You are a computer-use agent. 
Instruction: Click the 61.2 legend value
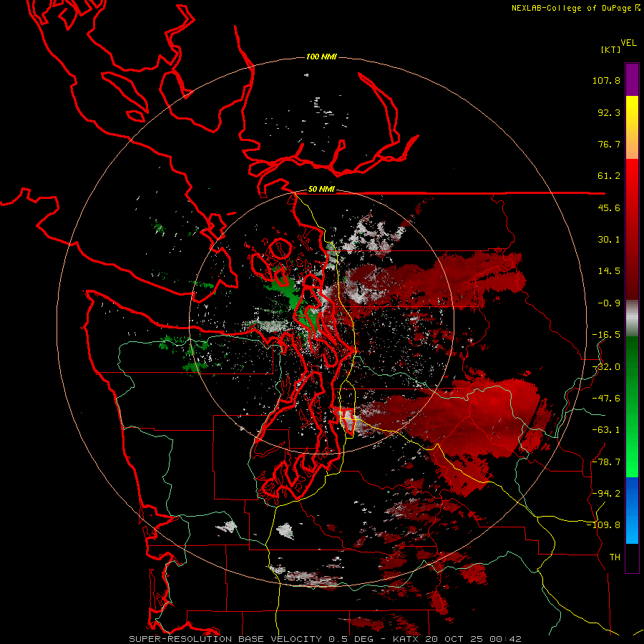tap(609, 176)
